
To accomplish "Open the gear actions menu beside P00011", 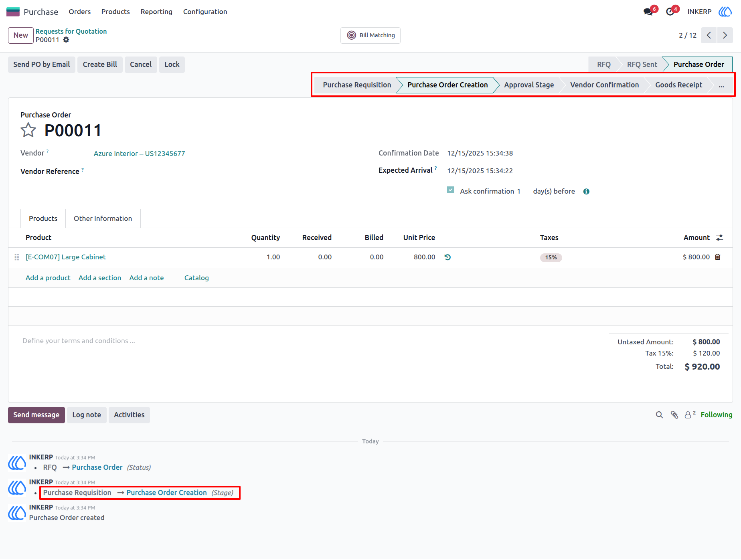I will coord(66,40).
